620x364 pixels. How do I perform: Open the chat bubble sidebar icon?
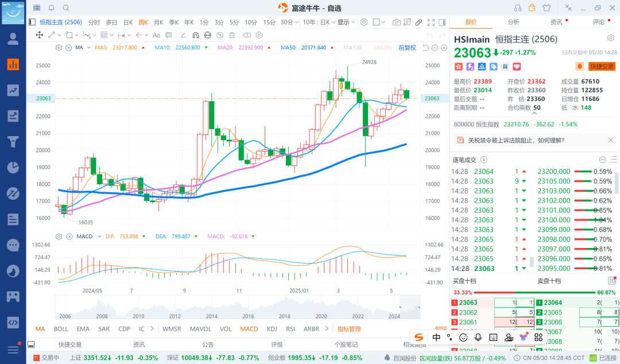13,245
